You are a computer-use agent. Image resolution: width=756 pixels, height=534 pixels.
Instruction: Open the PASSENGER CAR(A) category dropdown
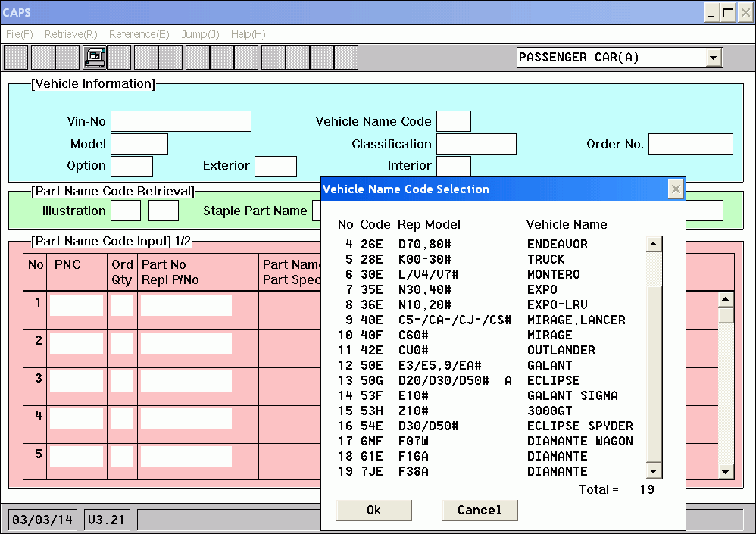pyautogui.click(x=714, y=58)
